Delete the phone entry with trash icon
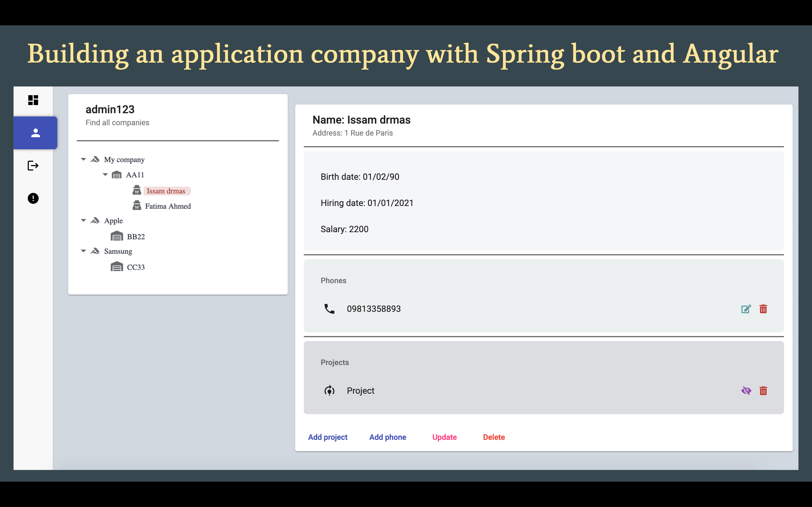Viewport: 812px width, 507px height. (x=763, y=309)
